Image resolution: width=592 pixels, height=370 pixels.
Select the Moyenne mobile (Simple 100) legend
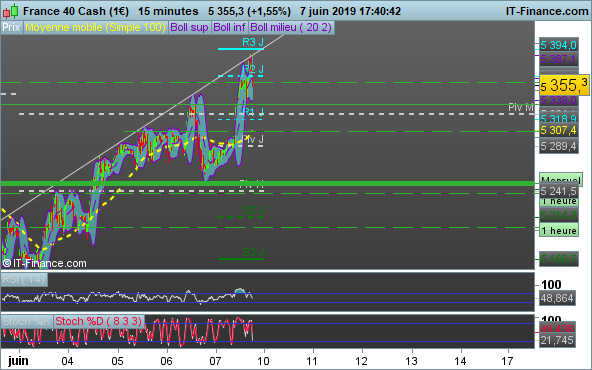(x=96, y=28)
